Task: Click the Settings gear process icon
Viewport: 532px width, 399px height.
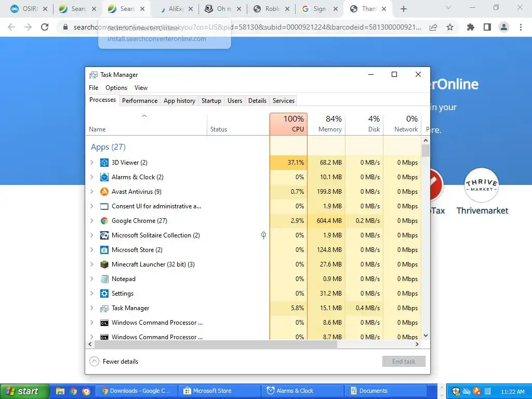Action: click(104, 294)
